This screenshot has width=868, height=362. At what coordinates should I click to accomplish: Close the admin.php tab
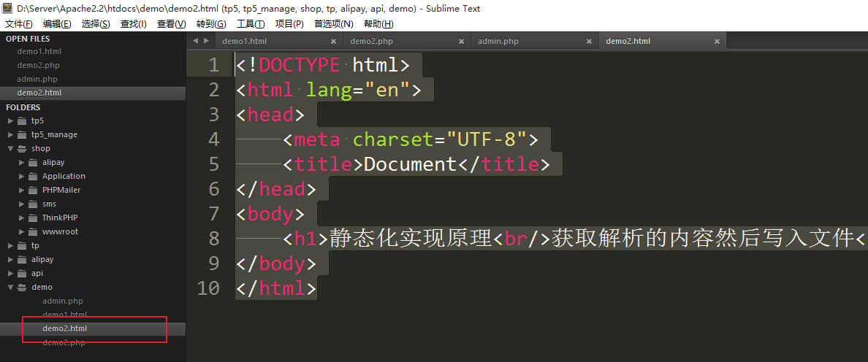point(589,42)
